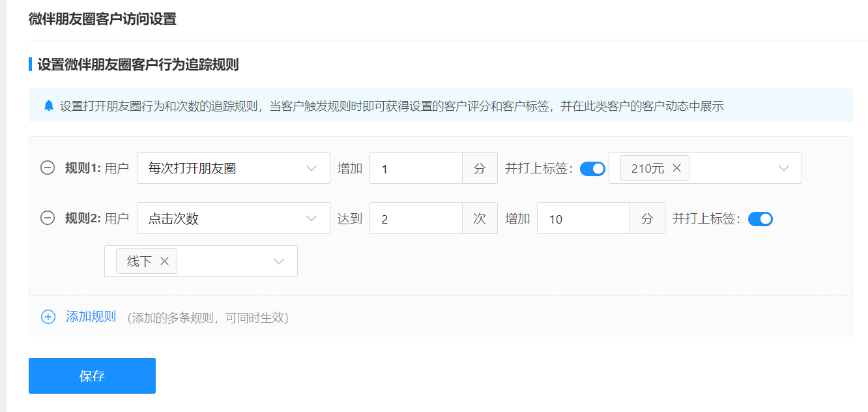The width and height of the screenshot is (868, 412).
Task: Remove the 线下 tag via its X
Action: point(164,261)
